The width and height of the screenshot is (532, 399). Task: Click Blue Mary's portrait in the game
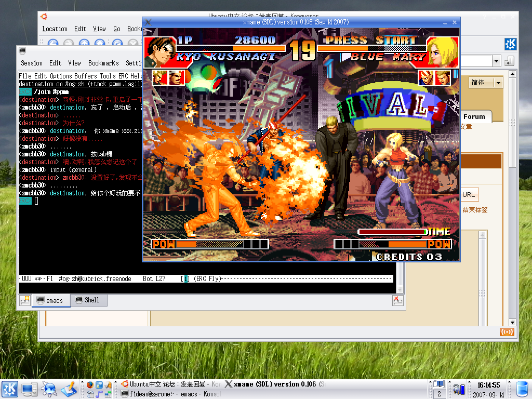443,51
